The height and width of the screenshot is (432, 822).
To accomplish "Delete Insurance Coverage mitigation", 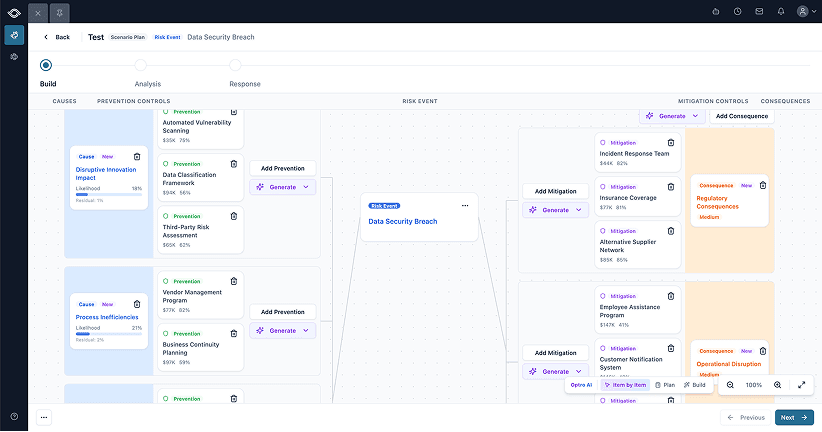I will tap(670, 187).
